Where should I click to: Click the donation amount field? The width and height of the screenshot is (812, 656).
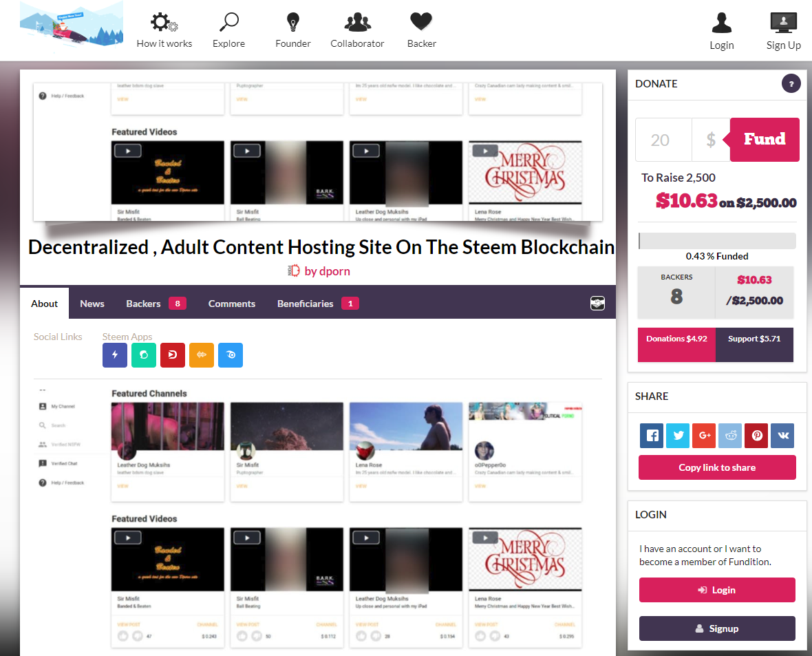pos(663,140)
